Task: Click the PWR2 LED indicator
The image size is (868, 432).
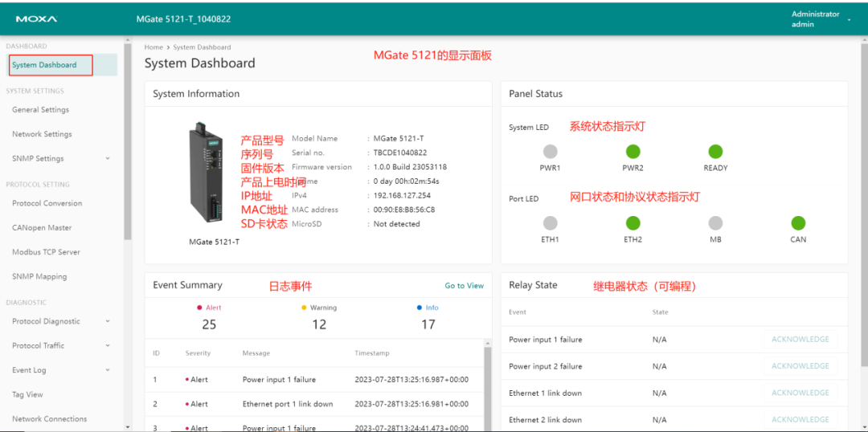Action: (633, 151)
